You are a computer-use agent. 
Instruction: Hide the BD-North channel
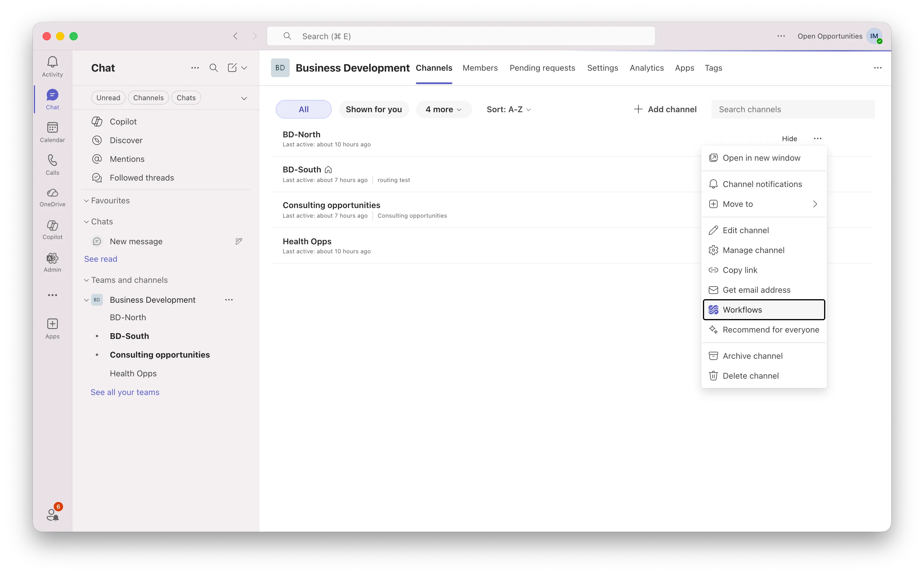789,138
